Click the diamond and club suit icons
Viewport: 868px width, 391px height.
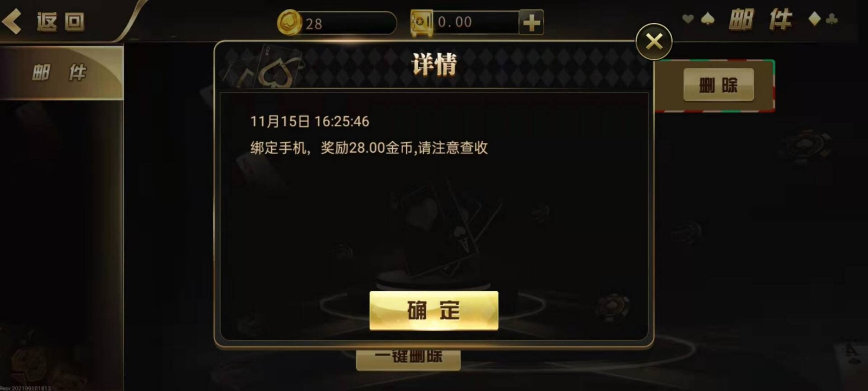tap(822, 20)
